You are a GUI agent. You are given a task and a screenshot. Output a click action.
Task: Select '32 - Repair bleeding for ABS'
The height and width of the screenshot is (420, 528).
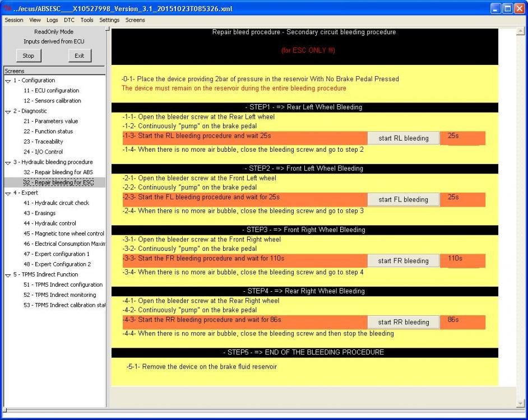point(58,172)
